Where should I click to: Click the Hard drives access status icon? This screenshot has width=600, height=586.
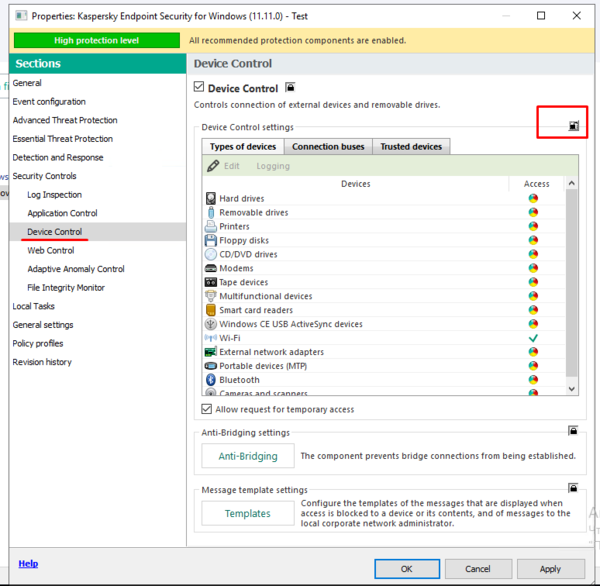(533, 198)
